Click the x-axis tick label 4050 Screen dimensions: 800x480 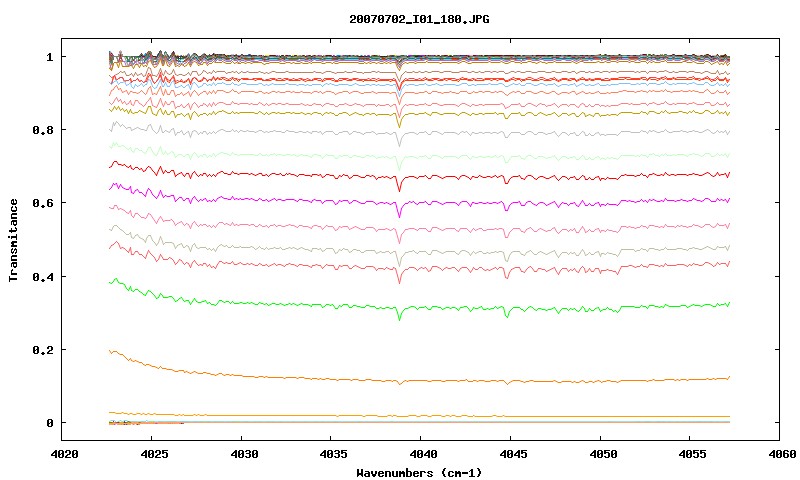603,453
